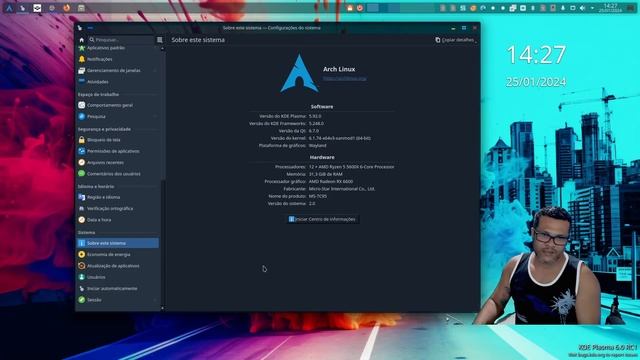The image size is (640, 360).
Task: Open Bloqueio de tela settings
Action: click(118, 140)
